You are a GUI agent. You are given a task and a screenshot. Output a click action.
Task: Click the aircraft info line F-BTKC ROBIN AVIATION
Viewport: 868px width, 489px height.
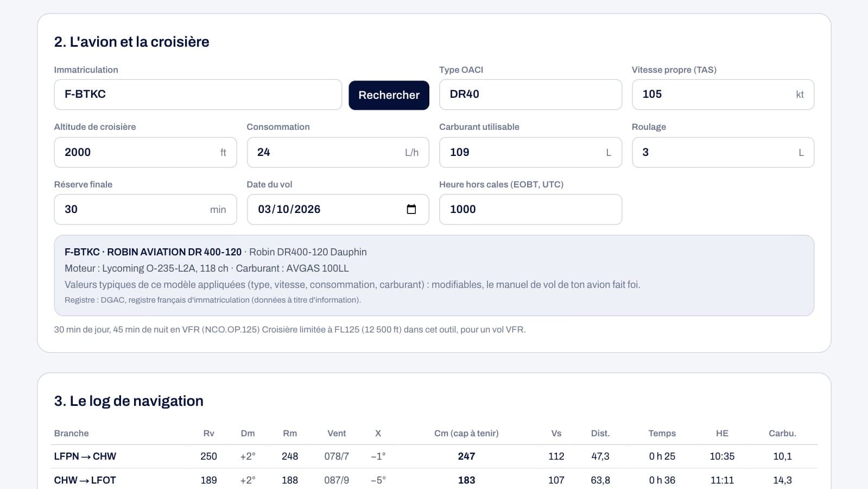point(216,252)
